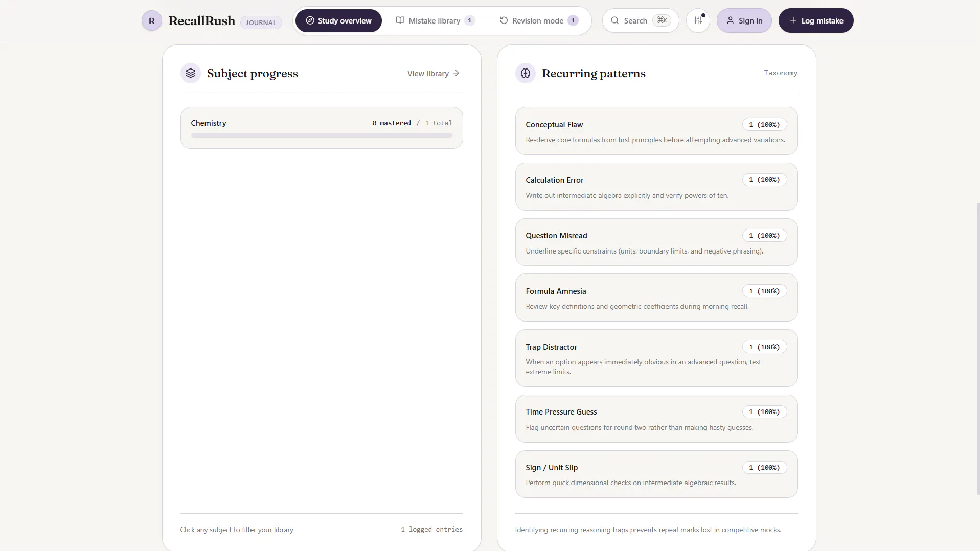
Task: Click the layers icon beside Subject progress
Action: [x=191, y=73]
